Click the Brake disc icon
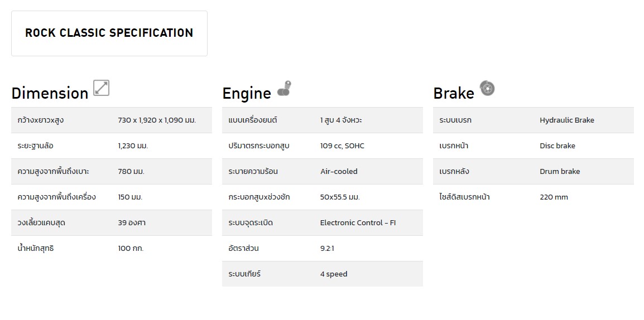644x320 pixels. 487,88
